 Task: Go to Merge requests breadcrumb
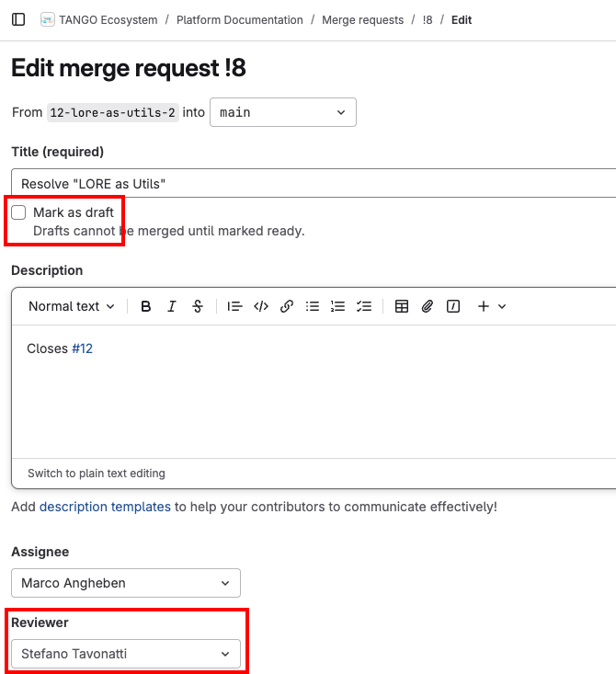[x=362, y=19]
